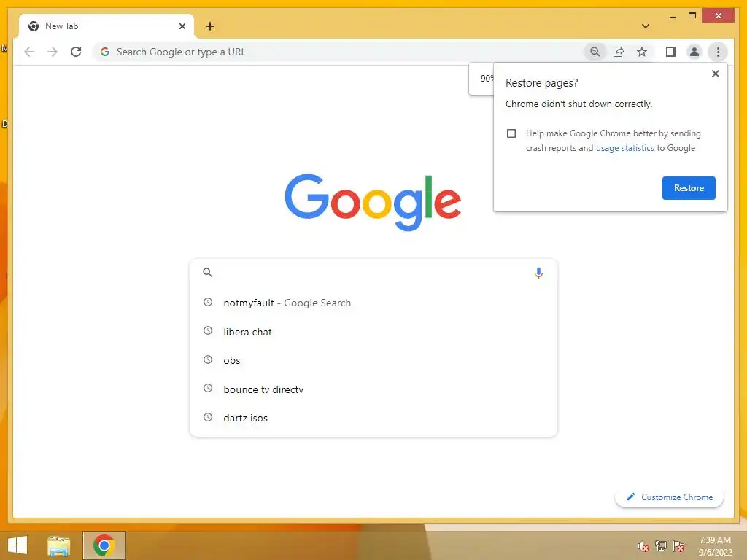747x560 pixels.
Task: Select the notmyfault suggestion
Action: pyautogui.click(x=373, y=303)
